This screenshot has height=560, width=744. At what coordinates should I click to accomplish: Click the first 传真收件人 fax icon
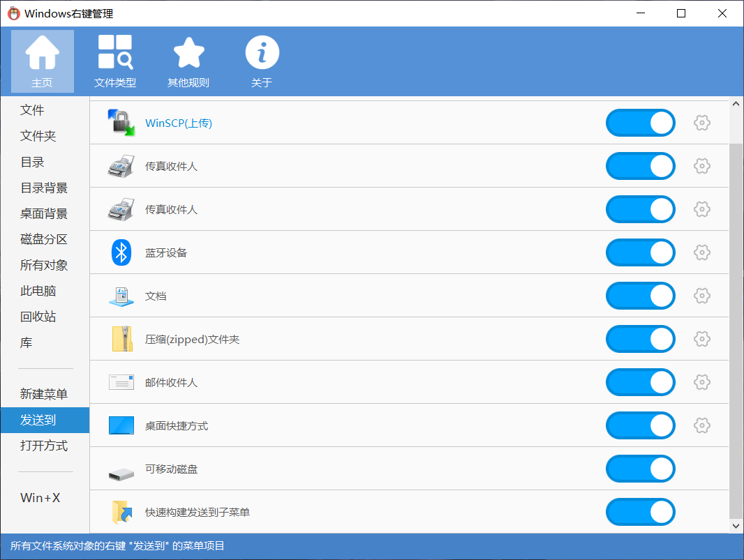121,166
